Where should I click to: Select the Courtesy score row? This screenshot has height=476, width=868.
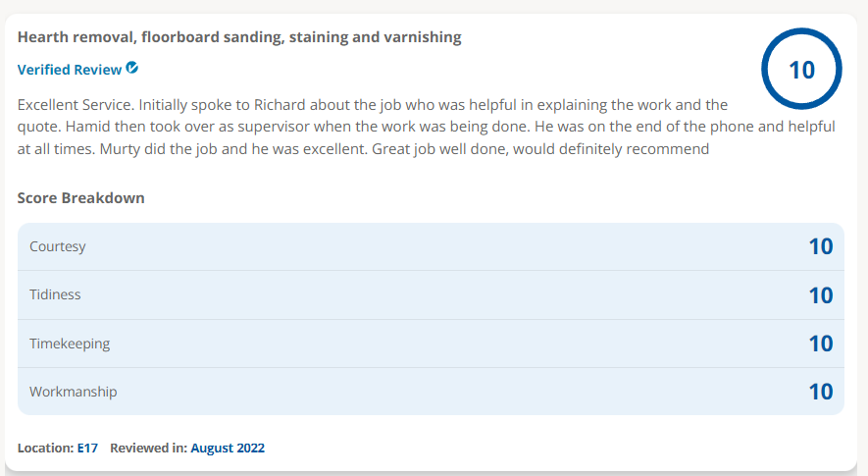(431, 246)
